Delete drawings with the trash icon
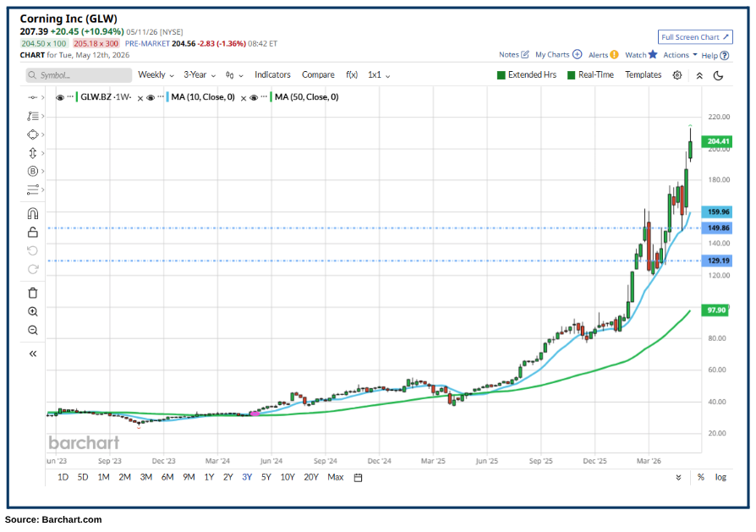 (x=33, y=293)
